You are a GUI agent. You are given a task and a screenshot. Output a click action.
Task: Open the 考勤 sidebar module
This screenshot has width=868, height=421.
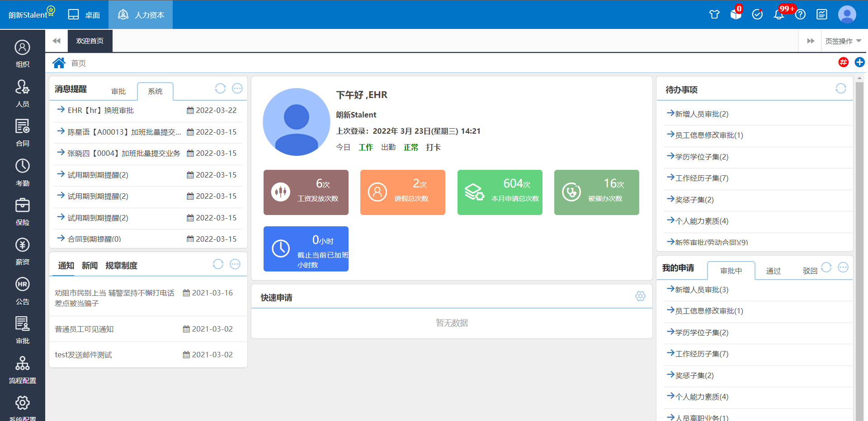pos(23,173)
